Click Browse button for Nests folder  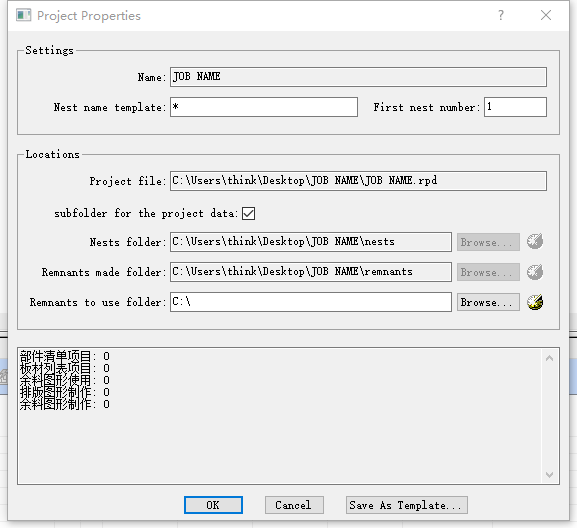point(488,242)
